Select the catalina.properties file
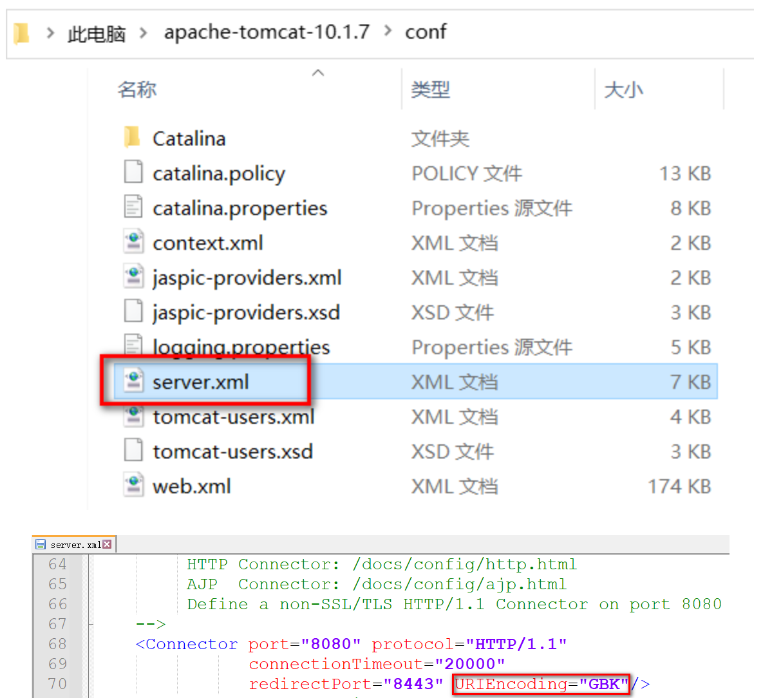Viewport: 772px width, 700px height. click(x=240, y=209)
